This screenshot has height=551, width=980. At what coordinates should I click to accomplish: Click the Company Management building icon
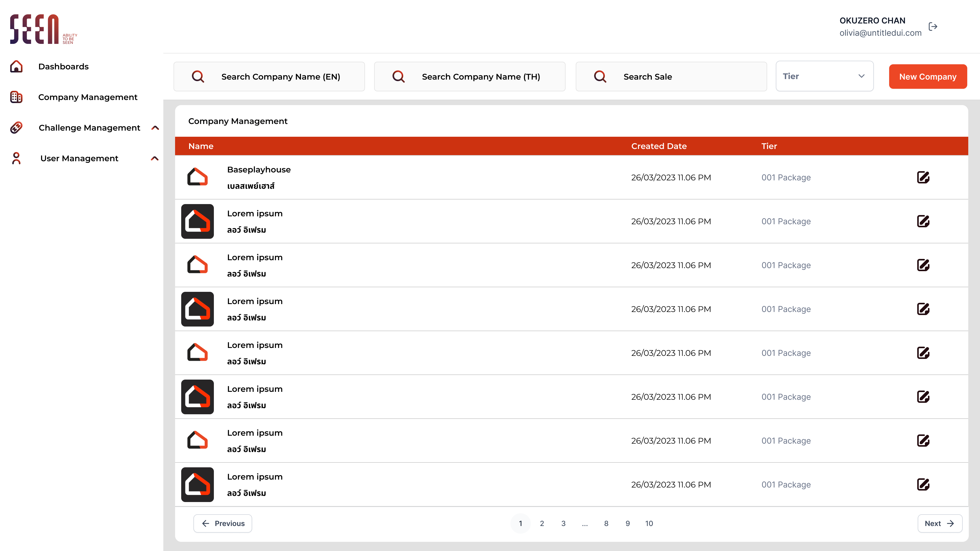[16, 97]
